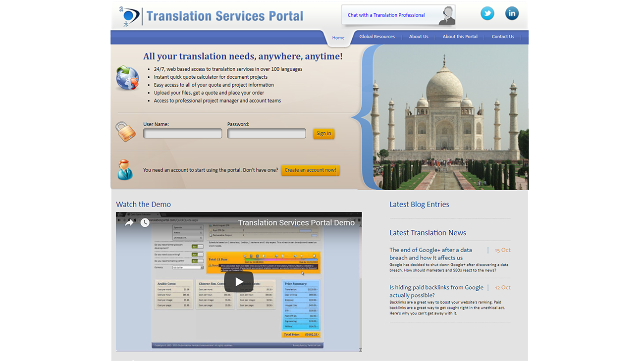Open the About Us page
Screen dimensions: 644x362
[x=419, y=37]
